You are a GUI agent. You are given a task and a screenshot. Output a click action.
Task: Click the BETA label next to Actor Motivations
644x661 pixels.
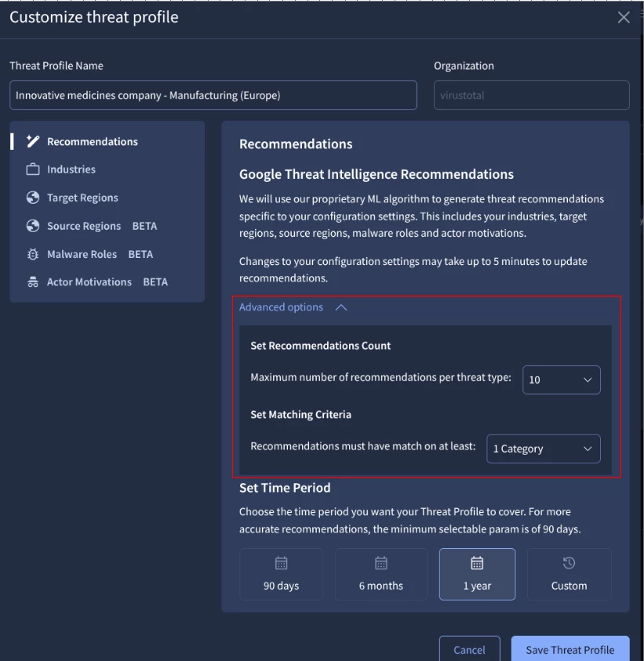(x=155, y=282)
